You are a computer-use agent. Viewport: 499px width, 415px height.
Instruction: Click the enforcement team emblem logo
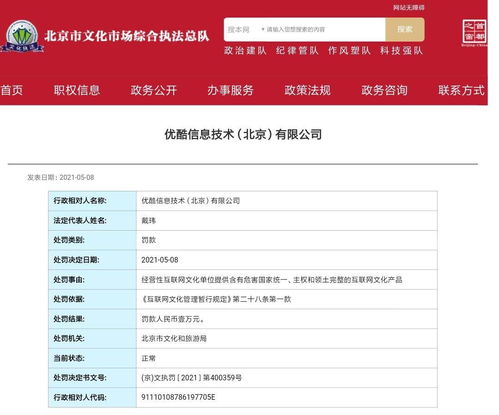click(x=22, y=37)
